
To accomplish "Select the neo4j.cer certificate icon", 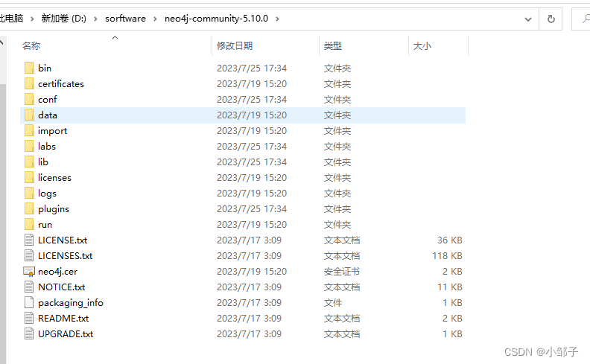I will 29,272.
